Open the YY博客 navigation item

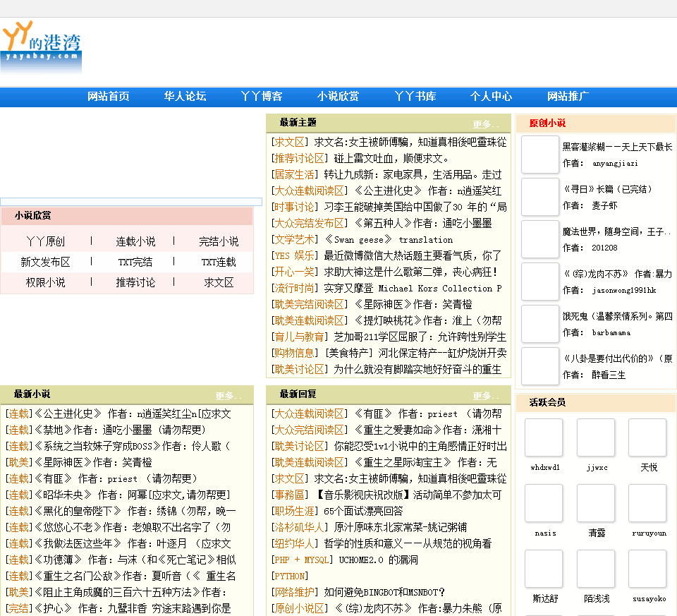[x=262, y=97]
